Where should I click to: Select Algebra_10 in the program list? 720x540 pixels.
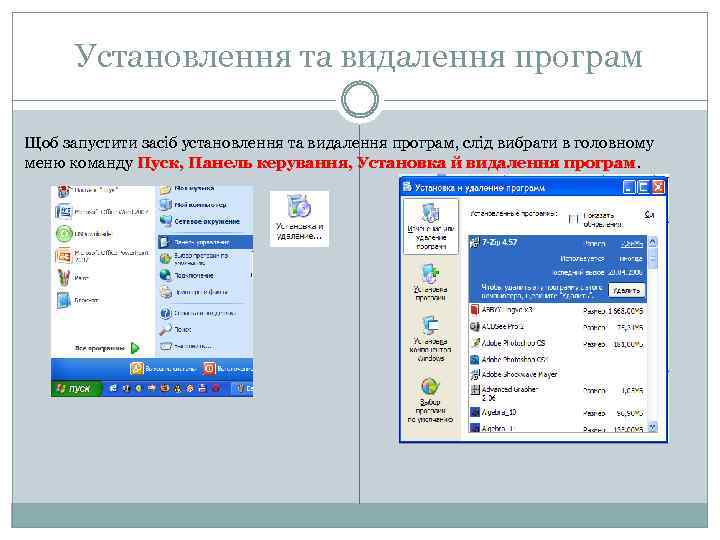coord(557,412)
